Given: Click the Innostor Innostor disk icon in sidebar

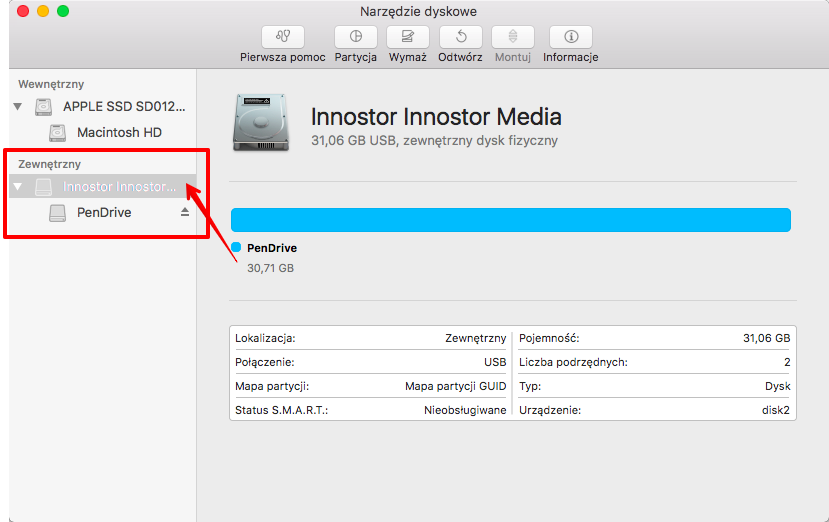Looking at the screenshot, I should [43, 187].
